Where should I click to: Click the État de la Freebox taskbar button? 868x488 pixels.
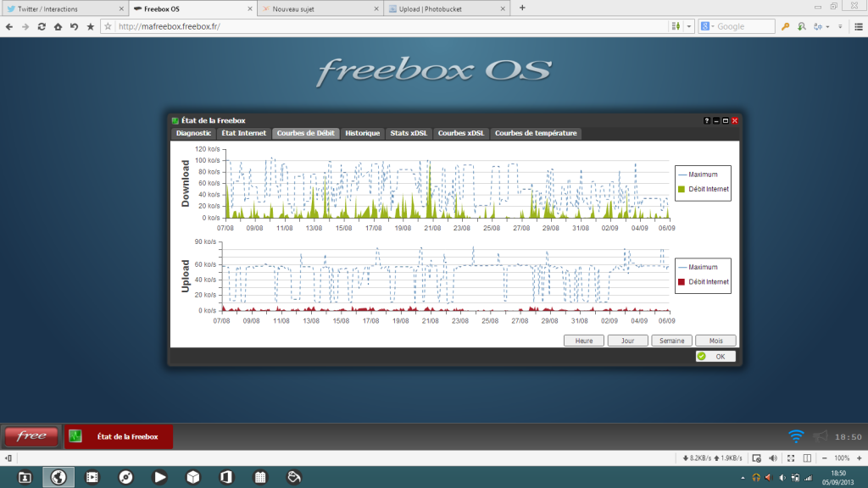(x=119, y=436)
